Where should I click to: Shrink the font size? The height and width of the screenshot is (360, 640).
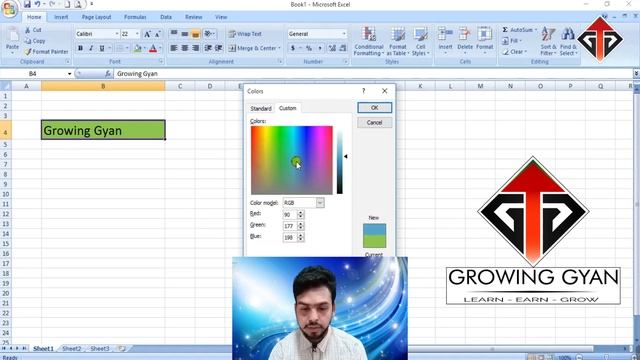tap(158, 34)
